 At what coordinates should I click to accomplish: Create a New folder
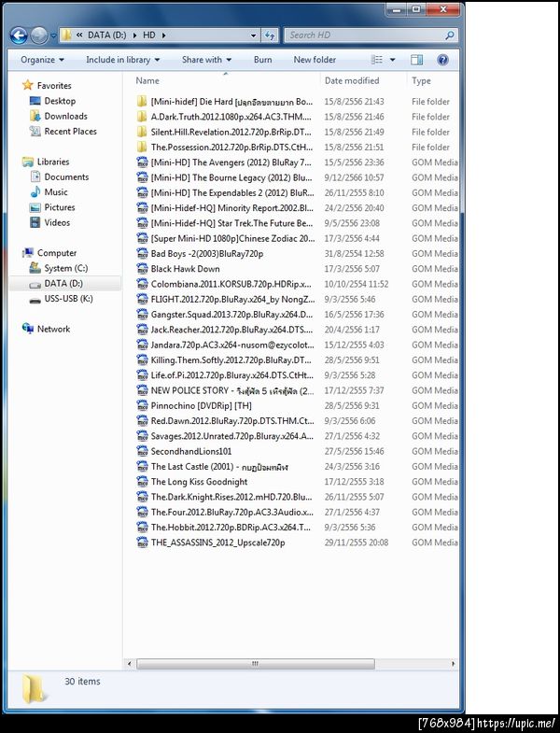tap(315, 60)
